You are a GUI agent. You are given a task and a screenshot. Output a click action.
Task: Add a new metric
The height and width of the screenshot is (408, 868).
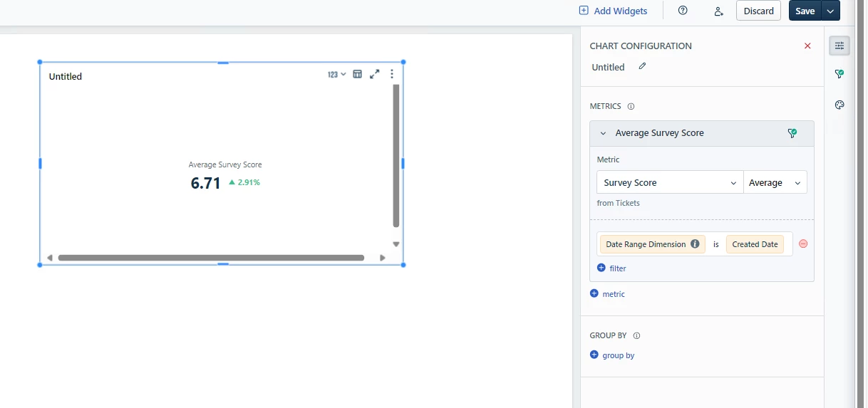pos(607,294)
